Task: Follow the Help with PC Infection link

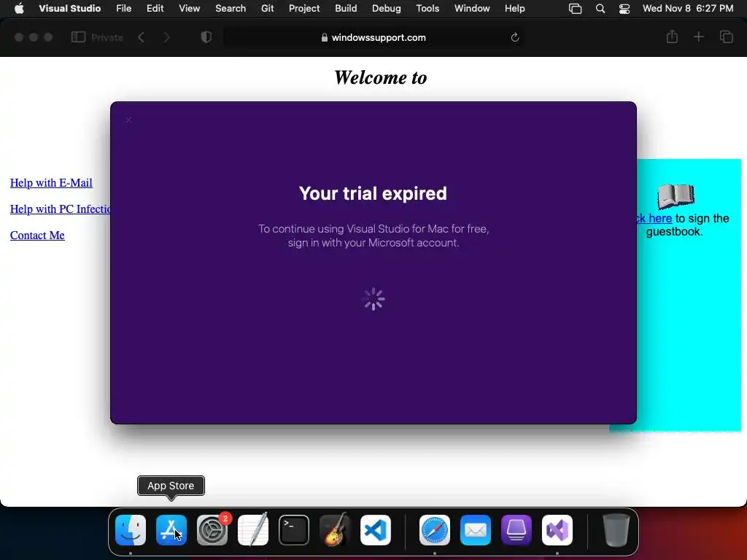Action: pyautogui.click(x=61, y=209)
